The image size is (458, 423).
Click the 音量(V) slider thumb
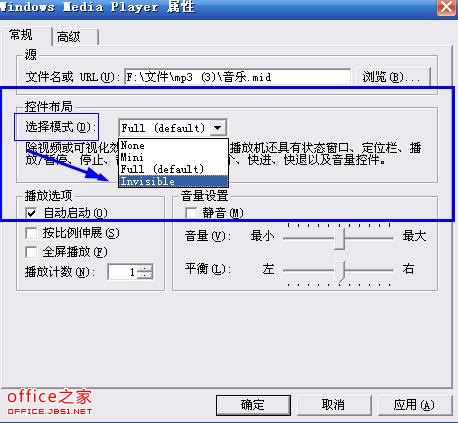340,238
